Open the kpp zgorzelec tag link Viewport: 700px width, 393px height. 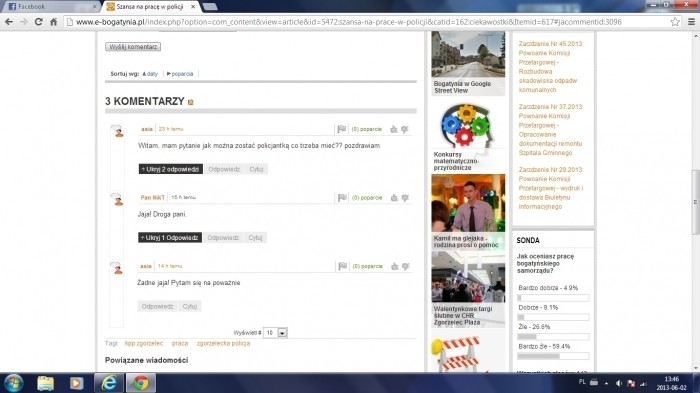click(144, 343)
